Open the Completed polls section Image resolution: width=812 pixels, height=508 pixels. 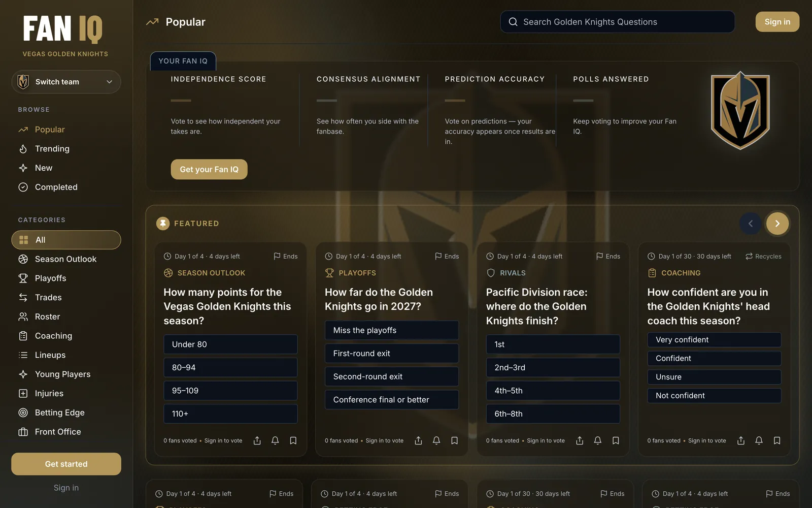[x=66, y=187]
